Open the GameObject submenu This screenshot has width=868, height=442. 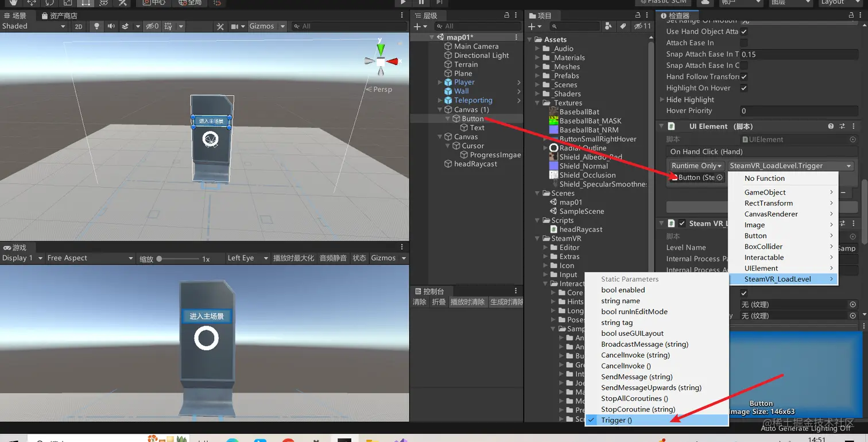(783, 192)
